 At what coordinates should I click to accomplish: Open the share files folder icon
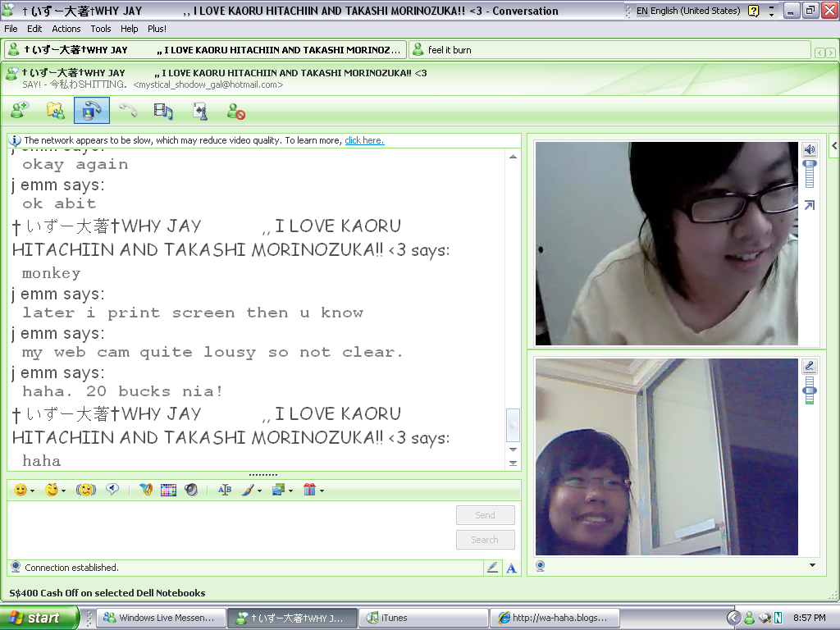click(x=55, y=111)
